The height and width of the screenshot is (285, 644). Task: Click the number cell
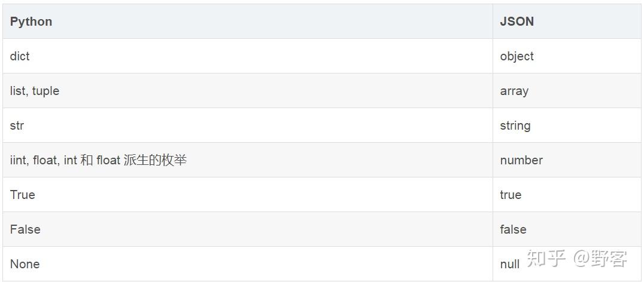click(521, 160)
